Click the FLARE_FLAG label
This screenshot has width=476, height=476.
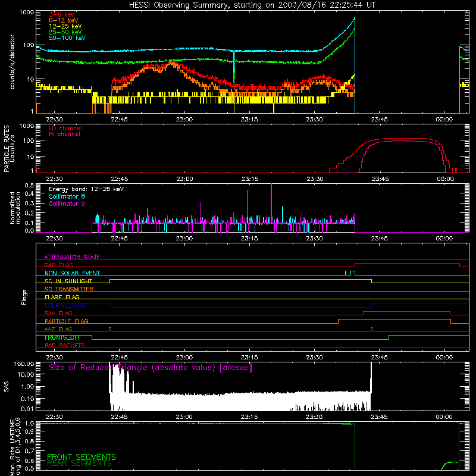tap(62, 297)
